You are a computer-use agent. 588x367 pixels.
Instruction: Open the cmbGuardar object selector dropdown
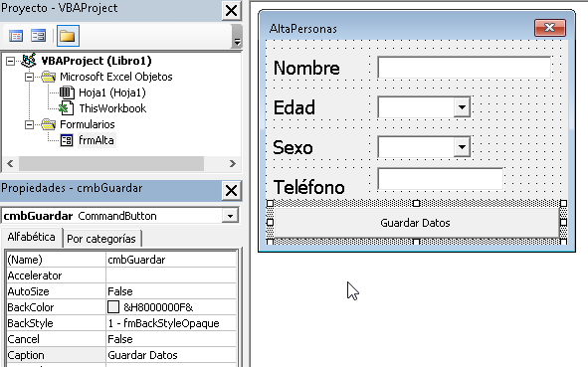coord(230,216)
